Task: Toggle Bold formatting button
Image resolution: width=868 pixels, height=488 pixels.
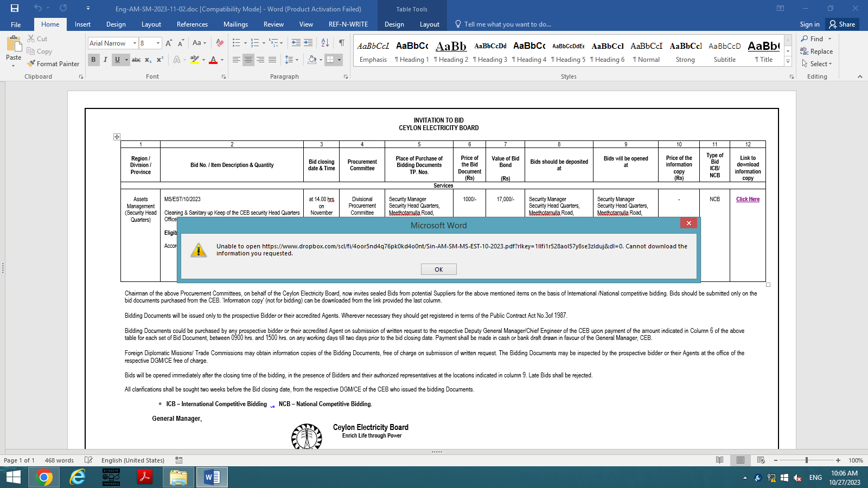Action: [x=93, y=60]
